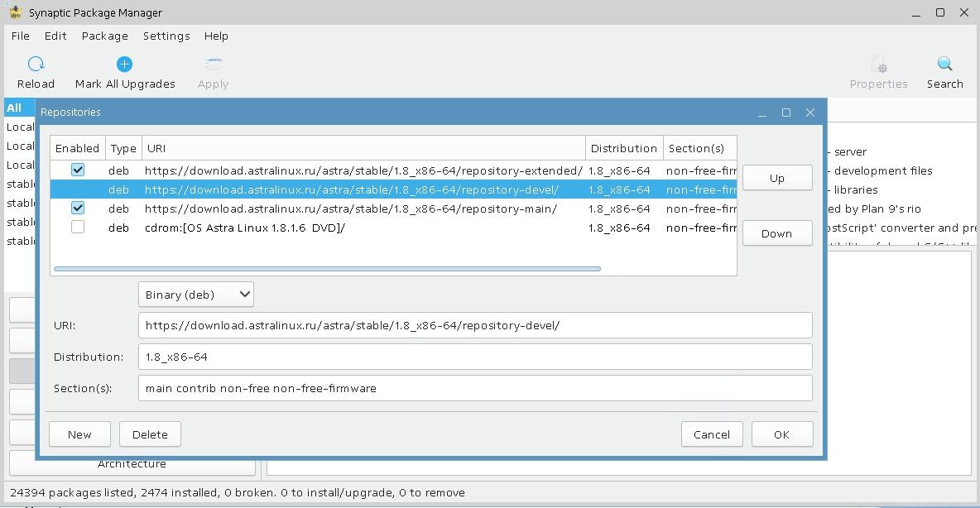Uncheck the repository-main enabled checkbox
Image resolution: width=980 pixels, height=508 pixels.
(78, 208)
